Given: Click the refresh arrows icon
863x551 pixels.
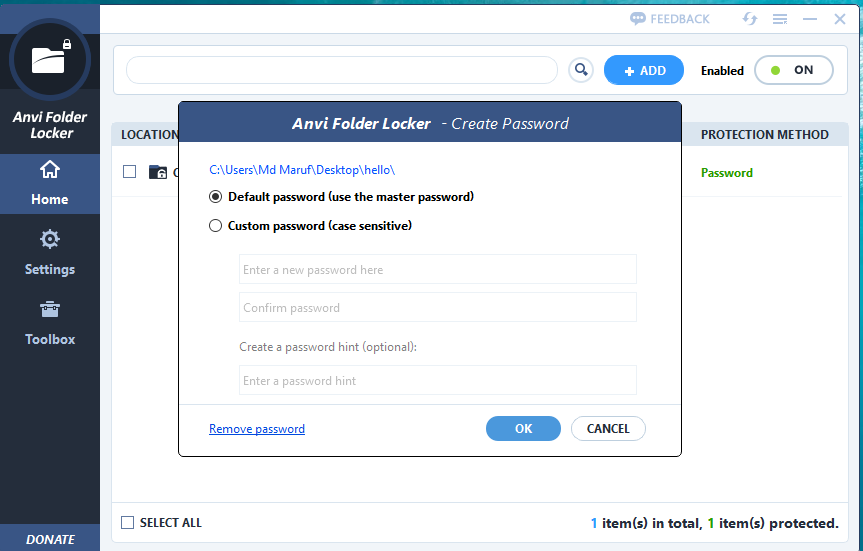Looking at the screenshot, I should click(750, 19).
